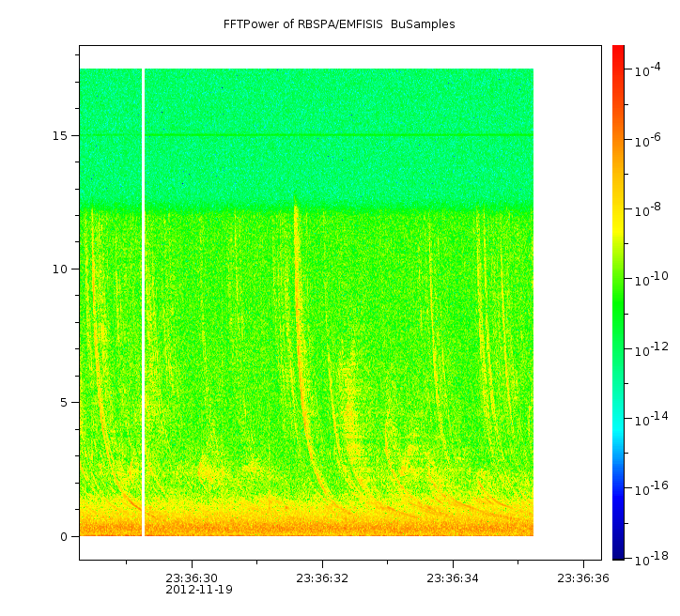Click the y-axis label 0
Image resolution: width=680 pixels, height=616 pixels.
tap(64, 537)
